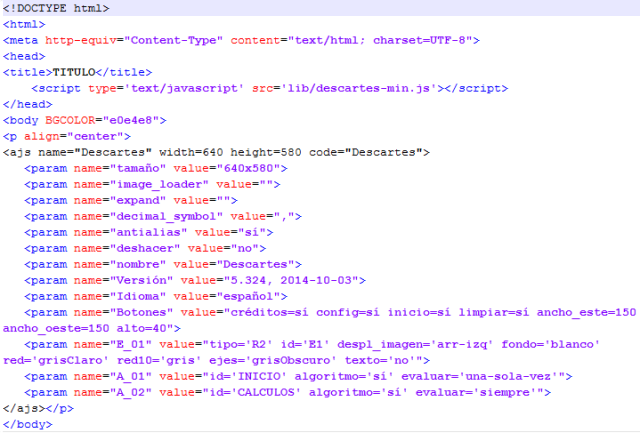Click ancho_oeste=150 on the wrapped line
640x433 pixels.
point(56,329)
